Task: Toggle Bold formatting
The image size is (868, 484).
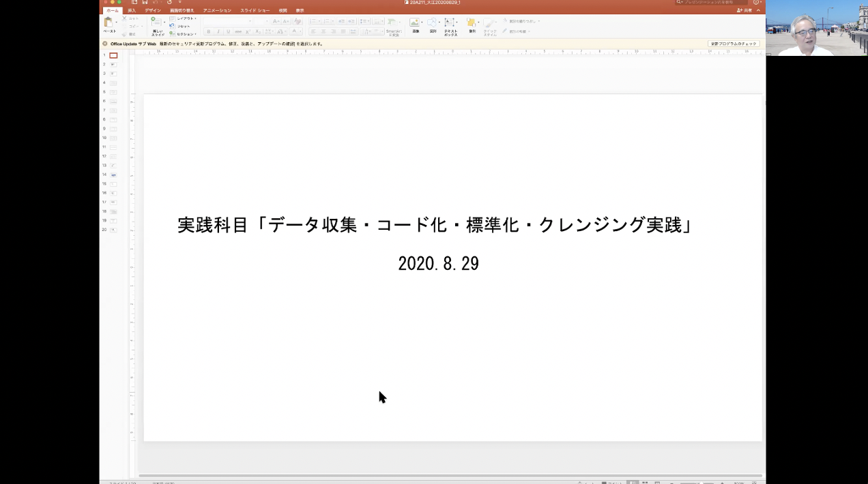Action: pos(209,31)
